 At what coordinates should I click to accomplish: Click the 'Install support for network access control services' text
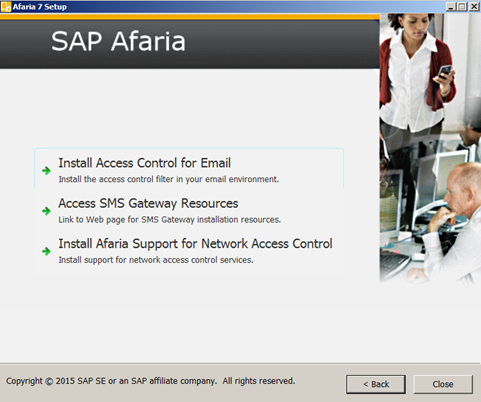click(x=156, y=260)
